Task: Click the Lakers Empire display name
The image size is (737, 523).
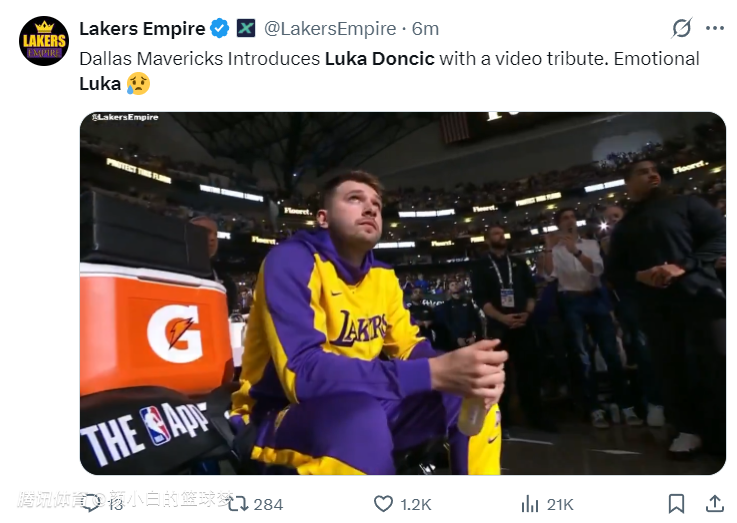Action: point(142,28)
